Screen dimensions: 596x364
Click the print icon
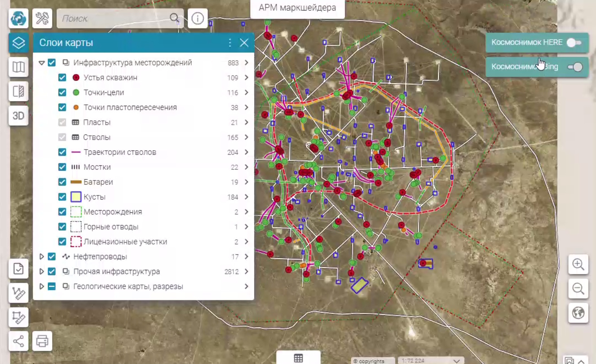(43, 341)
